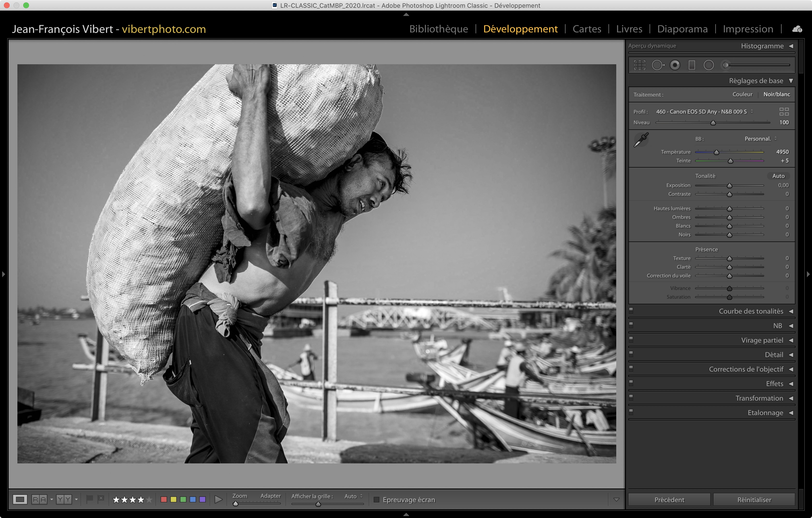Open the Cartes module
This screenshot has height=518, width=812.
587,29
